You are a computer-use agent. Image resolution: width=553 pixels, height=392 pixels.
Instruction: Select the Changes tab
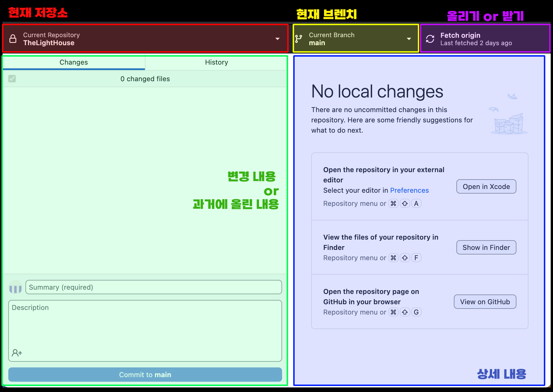pyautogui.click(x=74, y=62)
